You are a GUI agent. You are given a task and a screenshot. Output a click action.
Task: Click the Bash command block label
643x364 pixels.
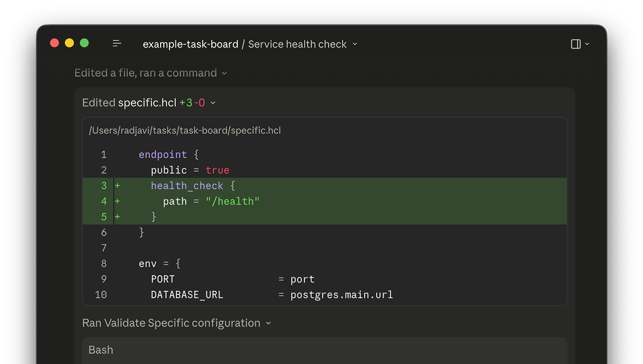click(101, 350)
